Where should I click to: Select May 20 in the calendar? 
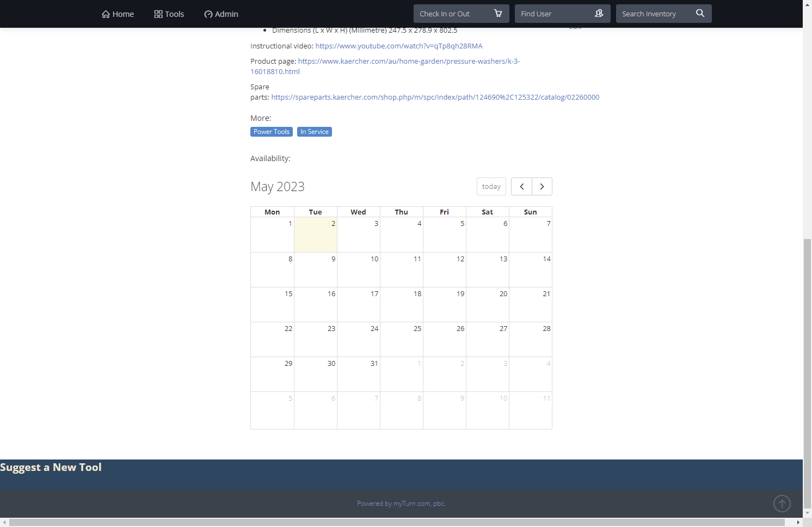pyautogui.click(x=488, y=304)
